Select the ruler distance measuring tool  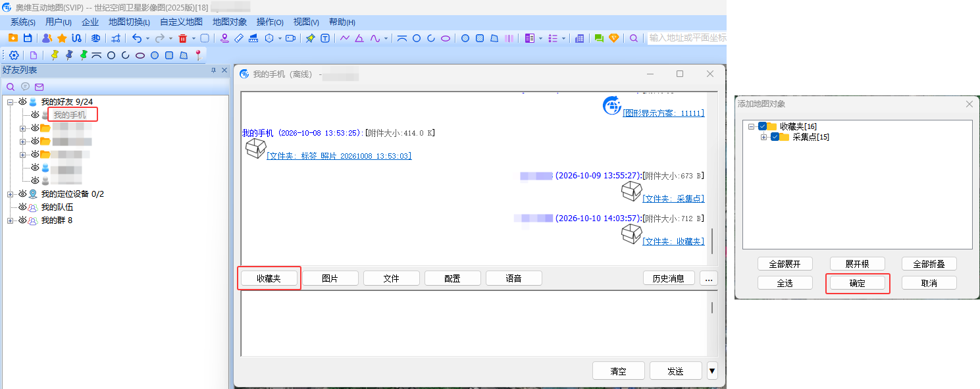(x=239, y=38)
